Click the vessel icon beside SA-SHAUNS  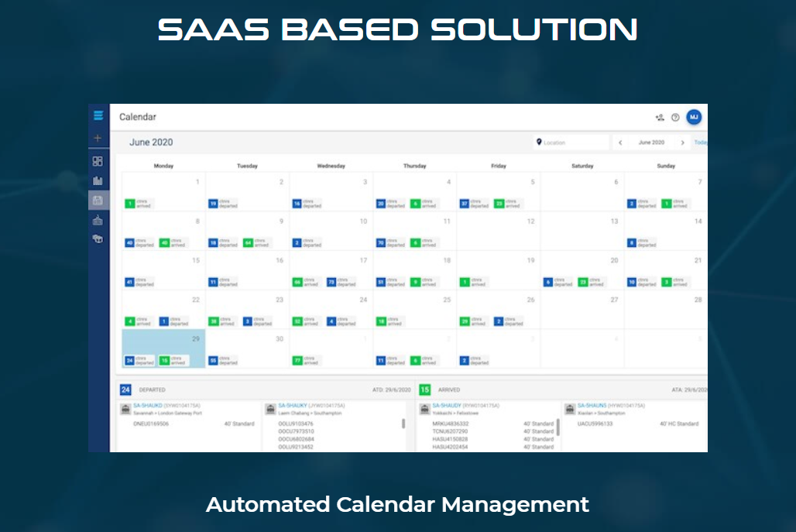570,409
